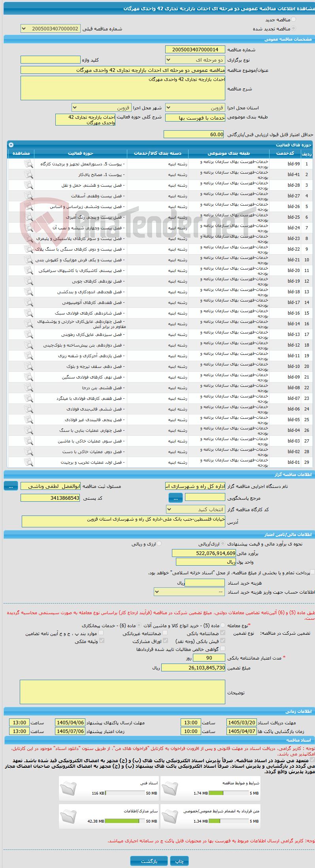Toggle the فیش بانکی (وجه نقد) checkbox

click(223, 641)
